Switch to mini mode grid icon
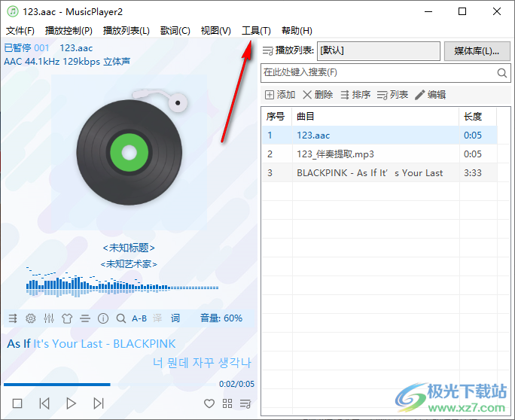 pos(227,403)
